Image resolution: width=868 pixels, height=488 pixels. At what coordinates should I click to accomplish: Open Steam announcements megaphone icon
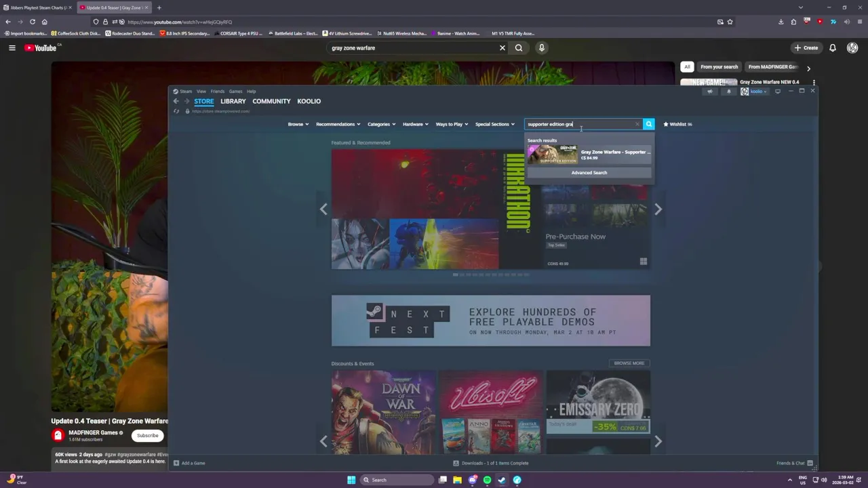(x=710, y=91)
